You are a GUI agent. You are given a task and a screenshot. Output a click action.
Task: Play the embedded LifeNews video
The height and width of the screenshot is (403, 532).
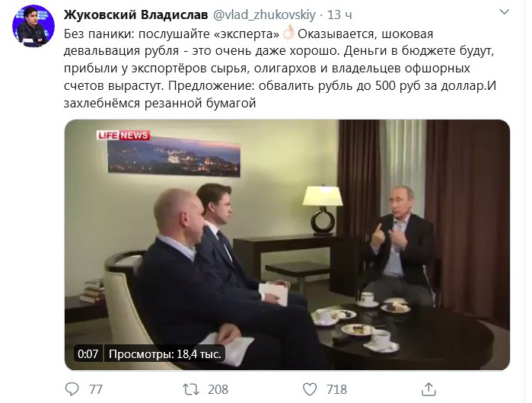click(287, 245)
